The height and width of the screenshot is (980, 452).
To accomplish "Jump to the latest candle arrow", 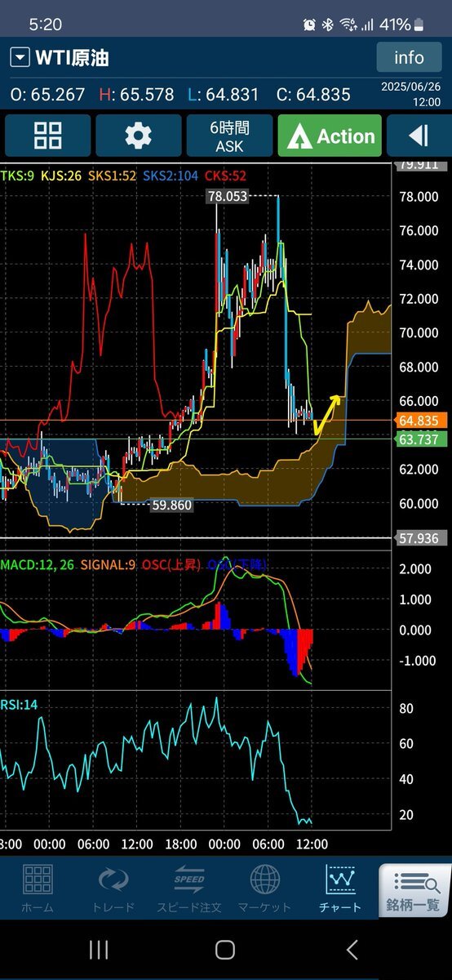I will point(419,136).
